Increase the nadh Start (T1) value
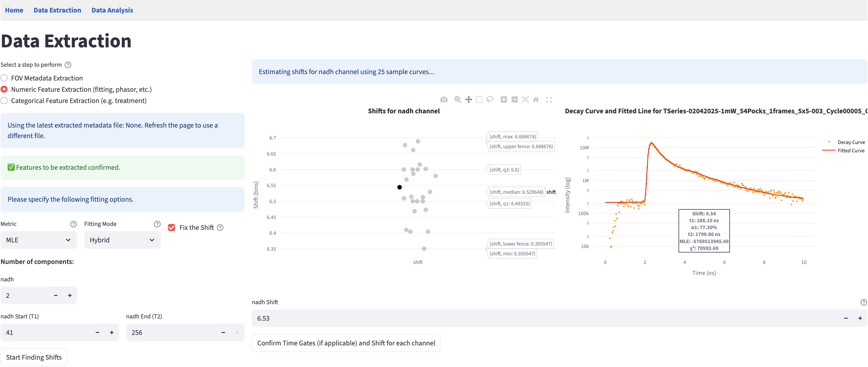The image size is (868, 367). pos(112,333)
